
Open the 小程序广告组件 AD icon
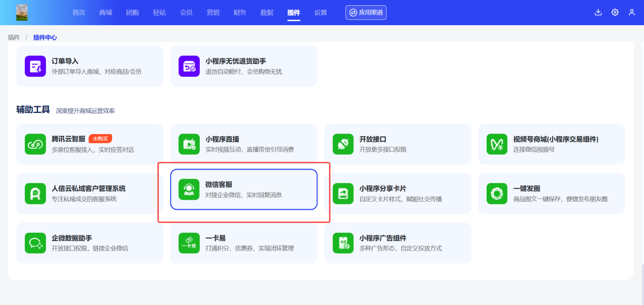343,243
